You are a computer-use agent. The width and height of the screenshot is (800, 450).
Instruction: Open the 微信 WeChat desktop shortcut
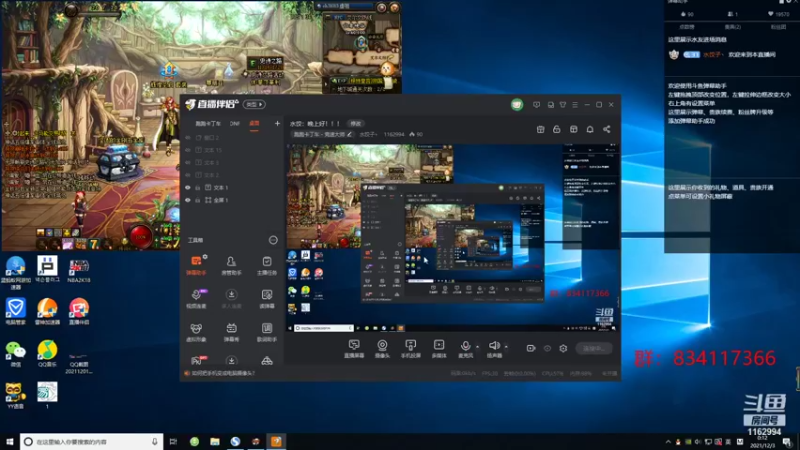click(x=15, y=354)
